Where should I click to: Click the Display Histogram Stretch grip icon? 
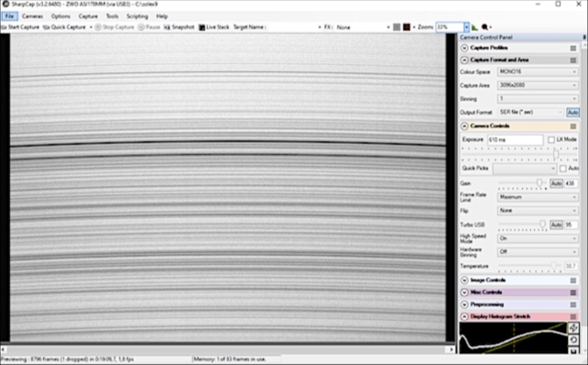tap(573, 316)
